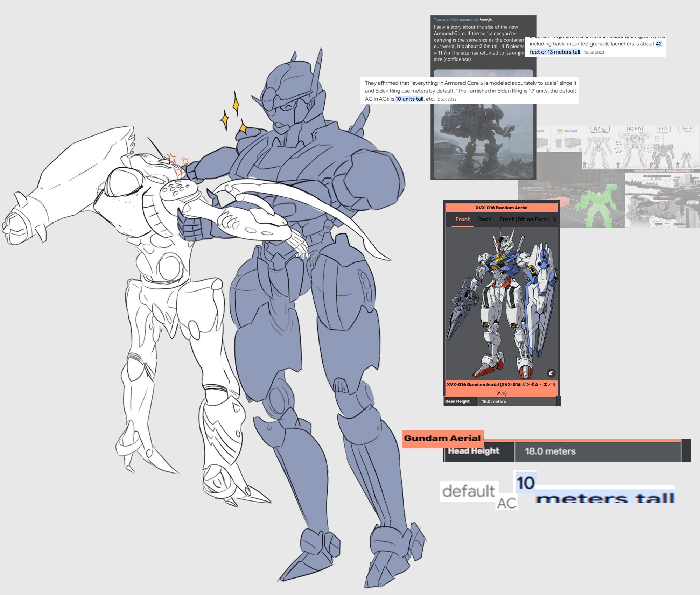Switch to the Back tab
Viewport: 700px width, 595px height.
pos(484,219)
